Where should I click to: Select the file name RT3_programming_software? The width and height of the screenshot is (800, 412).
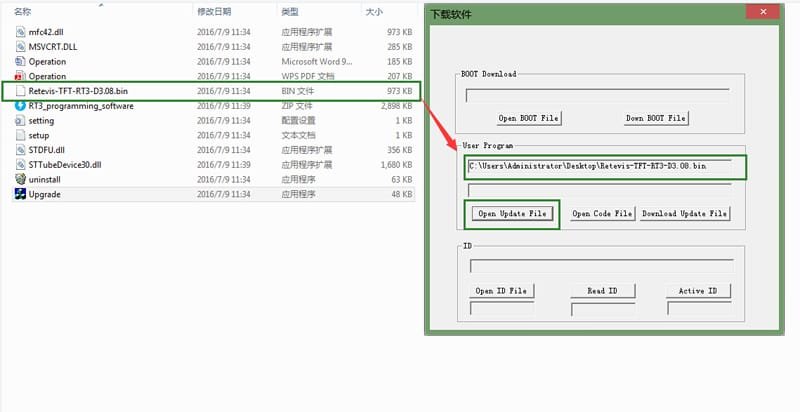coord(81,106)
